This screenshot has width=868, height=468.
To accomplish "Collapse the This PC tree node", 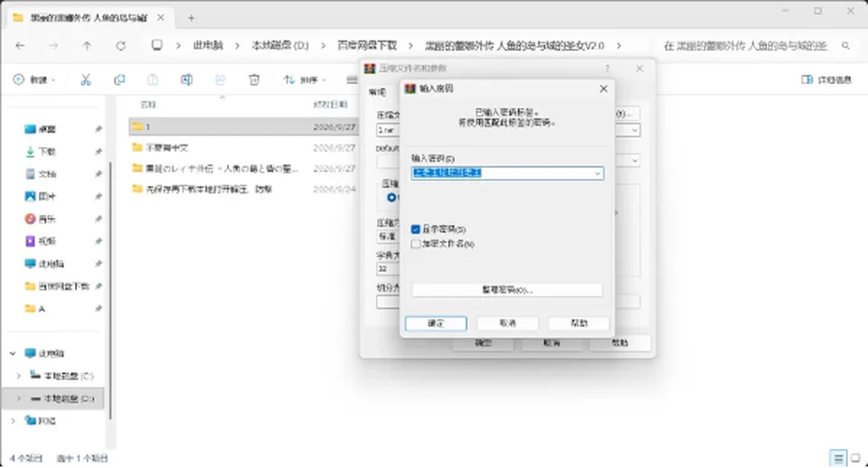I will point(13,353).
